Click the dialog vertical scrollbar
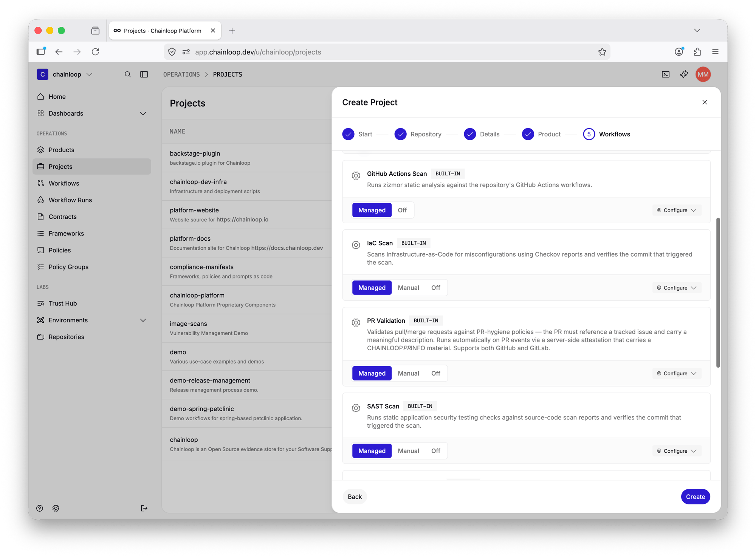 click(718, 292)
